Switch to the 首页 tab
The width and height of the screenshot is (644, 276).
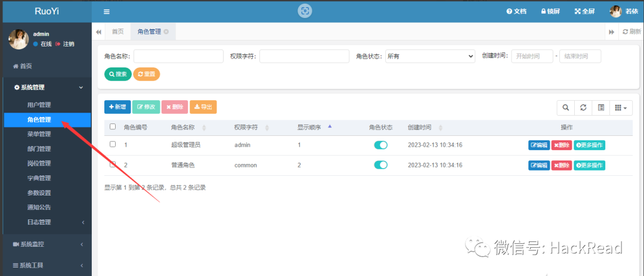(118, 32)
